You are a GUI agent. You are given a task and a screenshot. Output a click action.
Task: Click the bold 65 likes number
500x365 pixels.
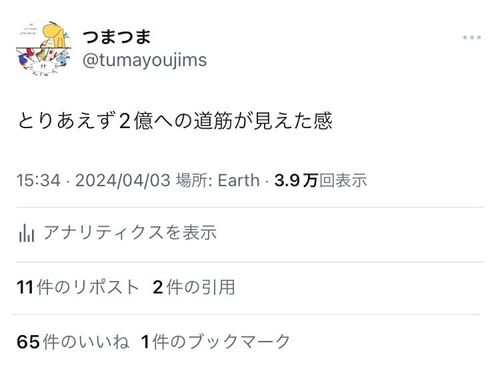point(28,342)
